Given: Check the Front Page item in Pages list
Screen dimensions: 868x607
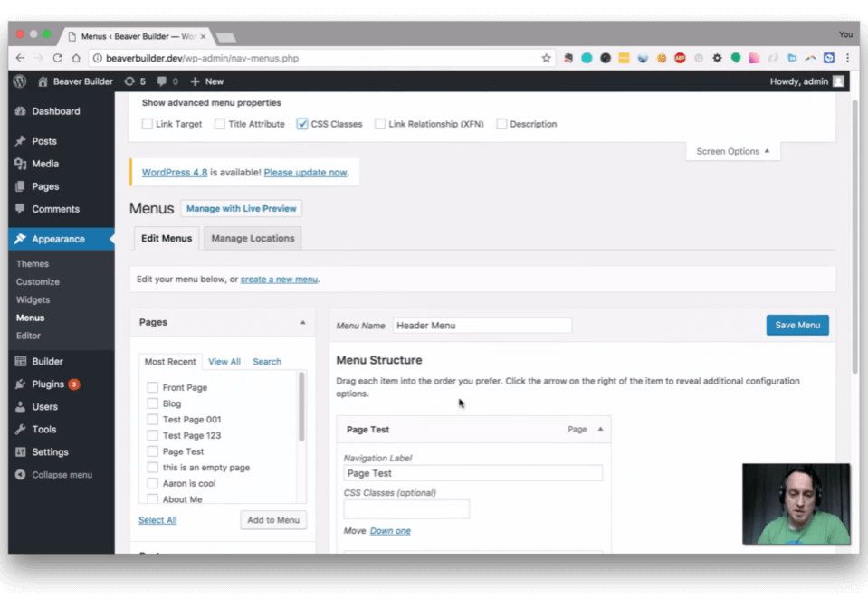Looking at the screenshot, I should click(x=151, y=386).
